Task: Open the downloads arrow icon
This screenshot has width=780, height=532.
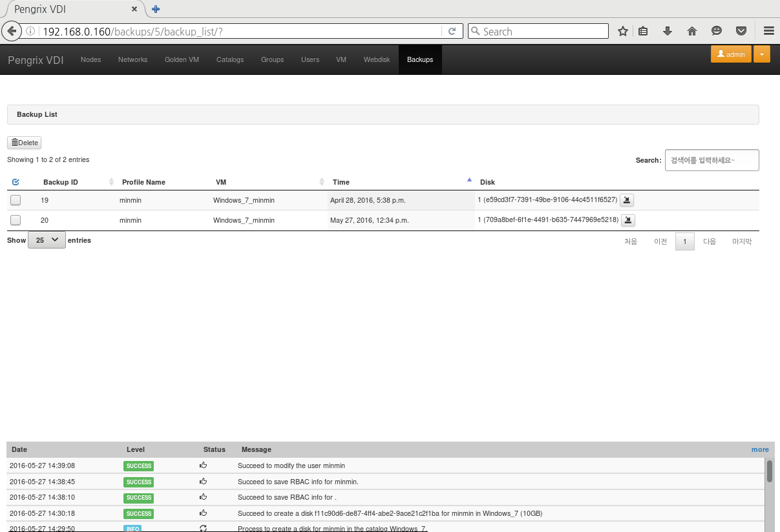Action: point(668,31)
